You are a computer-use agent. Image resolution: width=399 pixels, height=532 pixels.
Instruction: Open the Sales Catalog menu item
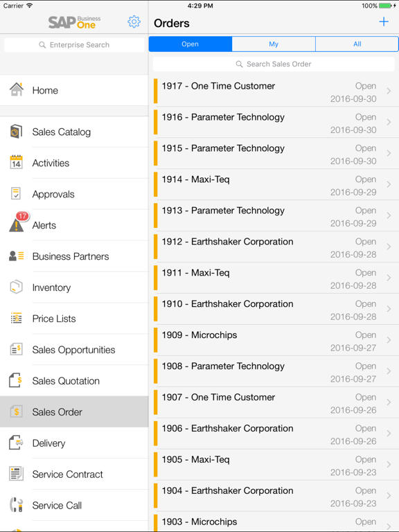pos(74,132)
